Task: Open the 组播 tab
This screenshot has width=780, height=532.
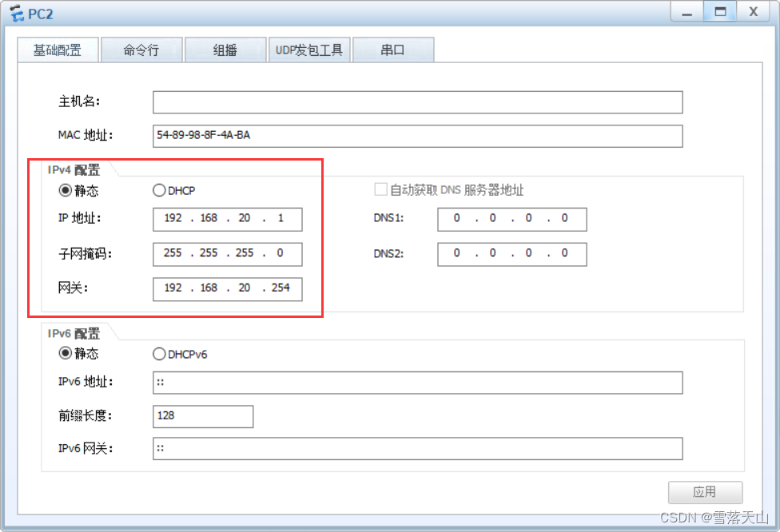Action: point(225,50)
